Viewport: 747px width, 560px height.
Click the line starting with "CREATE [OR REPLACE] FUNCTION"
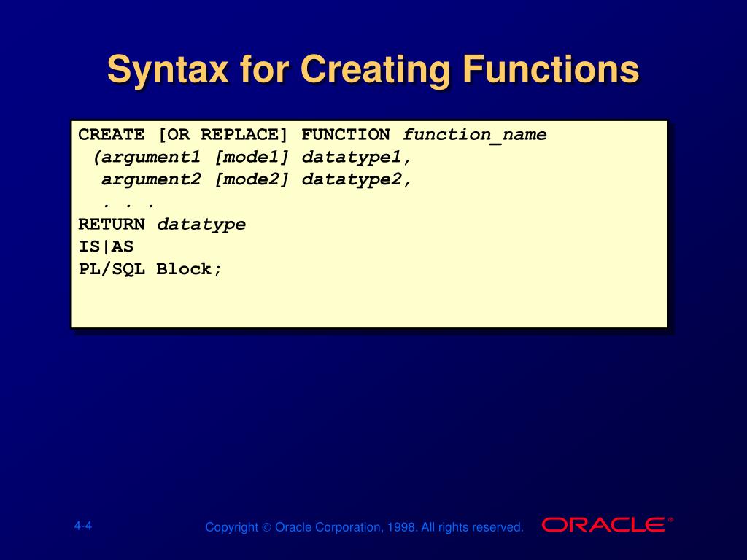pos(312,135)
